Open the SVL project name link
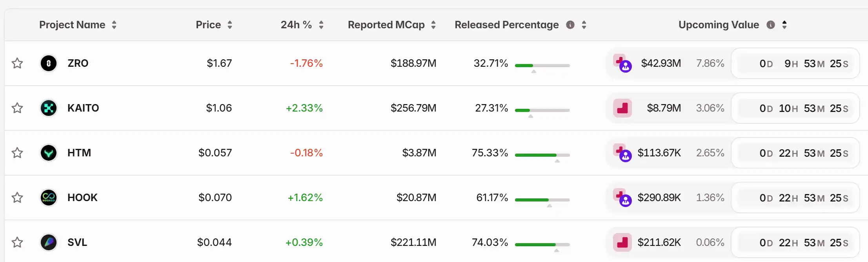Viewport: 868px width, 262px height. tap(77, 242)
